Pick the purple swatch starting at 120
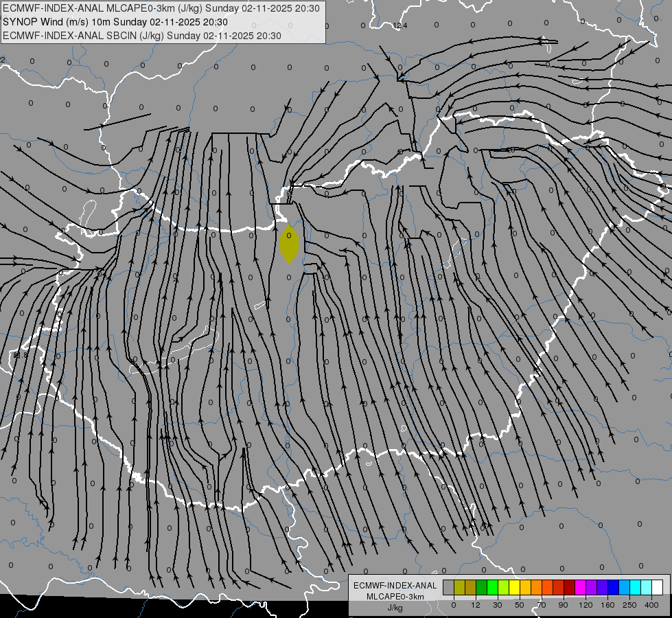The height and width of the screenshot is (618, 672). coord(592,587)
